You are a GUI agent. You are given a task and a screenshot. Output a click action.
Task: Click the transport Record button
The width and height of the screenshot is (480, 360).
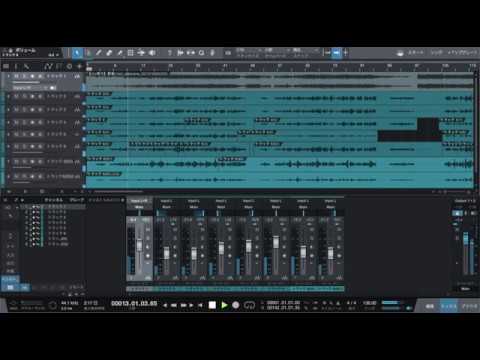click(x=236, y=305)
